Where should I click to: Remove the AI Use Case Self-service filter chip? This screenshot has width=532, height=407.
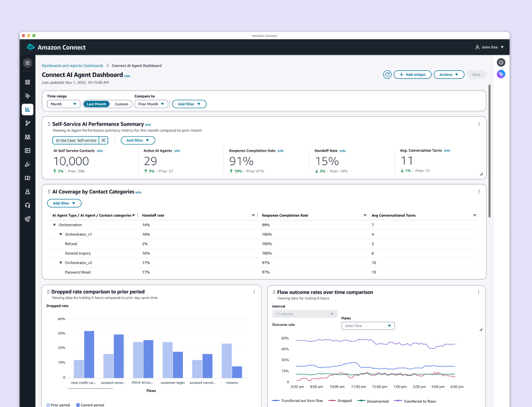[x=102, y=140]
